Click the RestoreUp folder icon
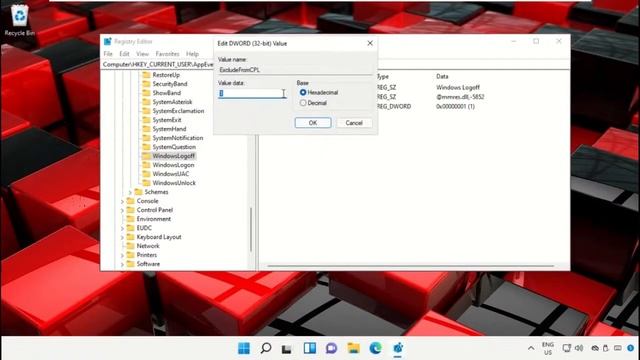 146,75
